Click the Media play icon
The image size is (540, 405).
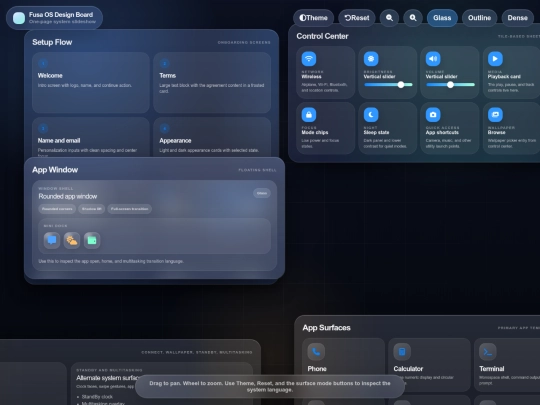(495, 59)
